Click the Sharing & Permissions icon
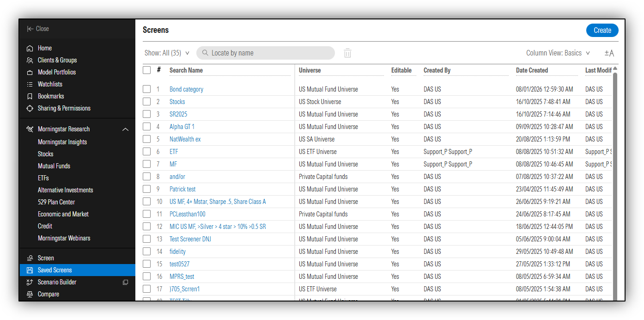 pos(30,108)
